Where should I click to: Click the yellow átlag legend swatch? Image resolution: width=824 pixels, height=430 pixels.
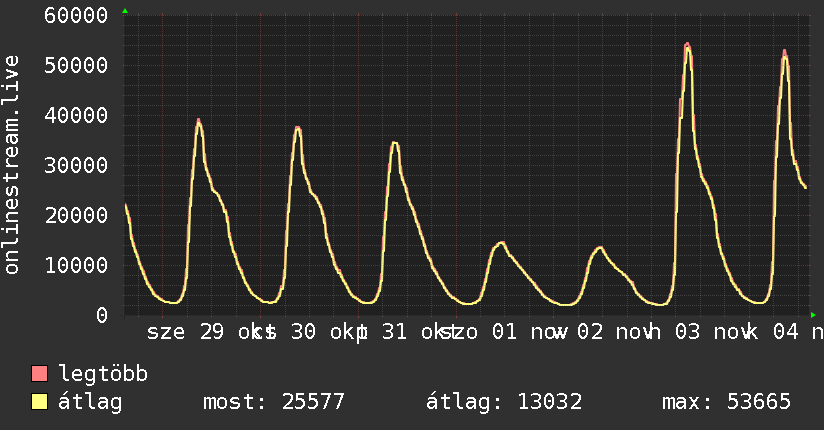click(x=39, y=401)
